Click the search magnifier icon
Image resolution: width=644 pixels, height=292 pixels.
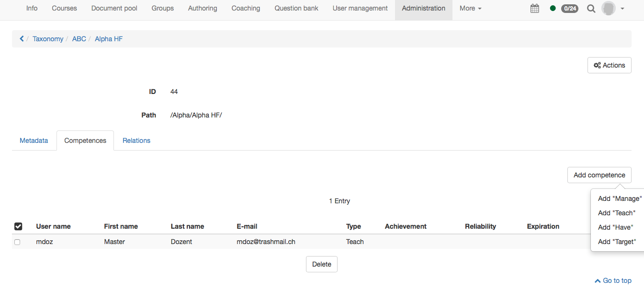point(591,8)
